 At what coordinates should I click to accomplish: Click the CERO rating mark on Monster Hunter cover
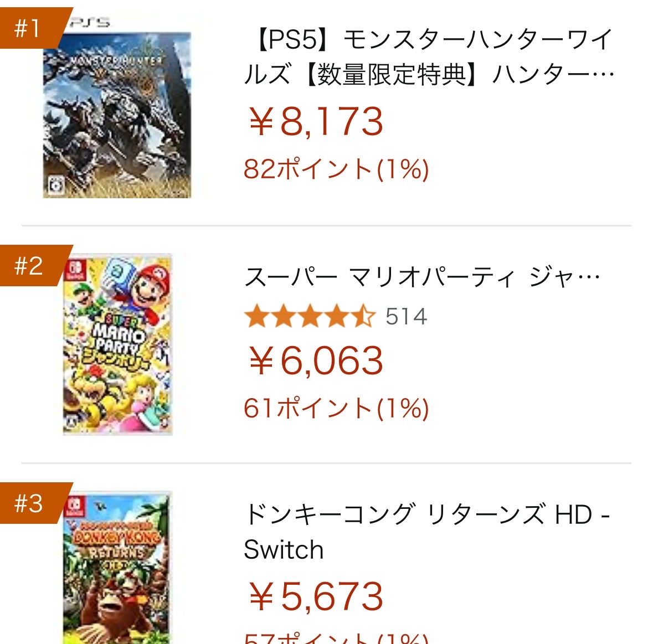[56, 185]
